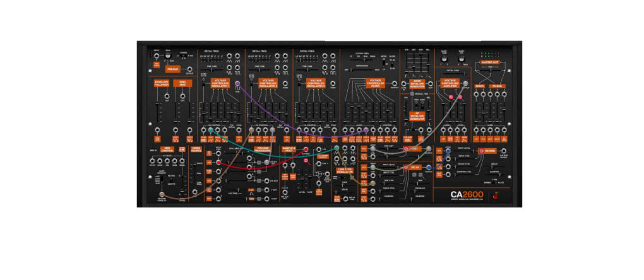The image size is (644, 280).
Task: Click the Preamp label
Action: 173,69
